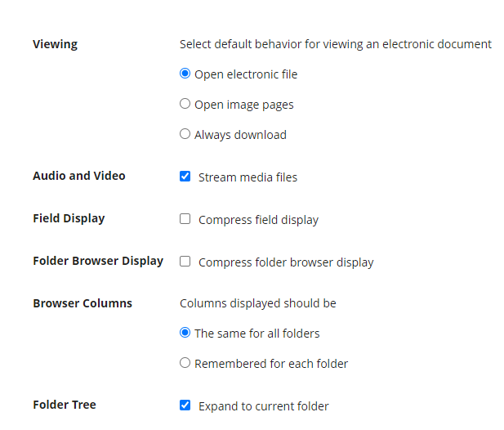Click the Viewing section heading

pyautogui.click(x=56, y=44)
